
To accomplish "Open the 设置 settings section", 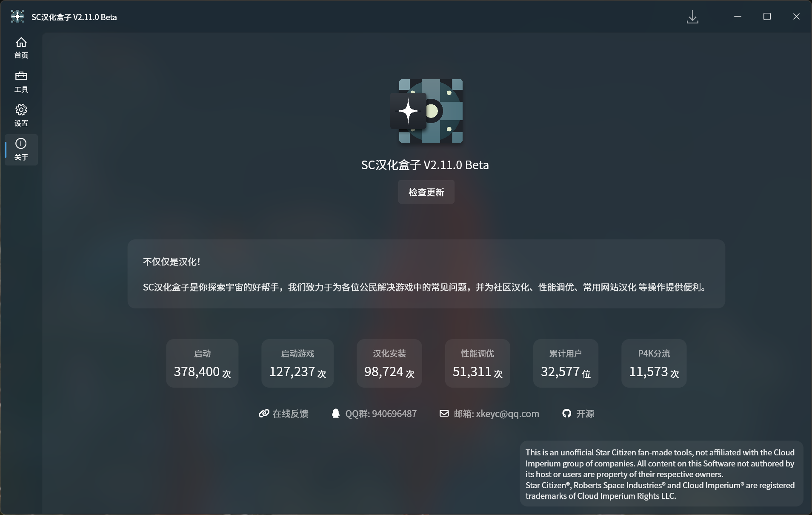I will (21, 116).
